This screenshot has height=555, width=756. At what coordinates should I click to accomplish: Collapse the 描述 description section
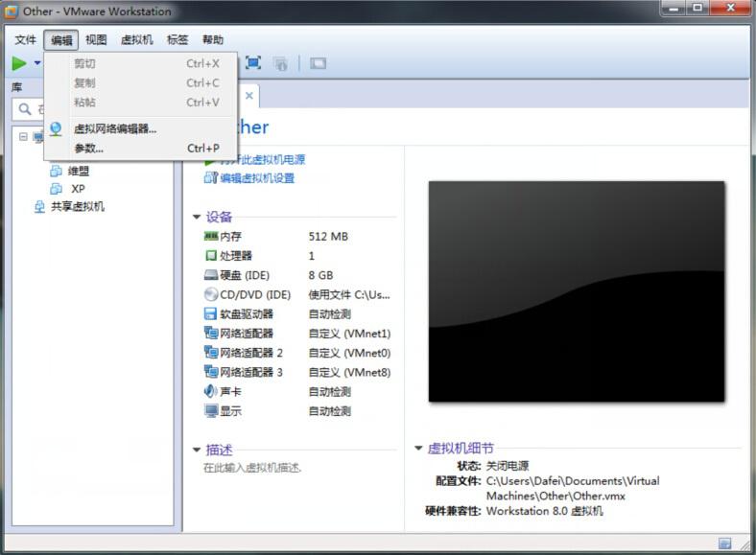pos(197,450)
